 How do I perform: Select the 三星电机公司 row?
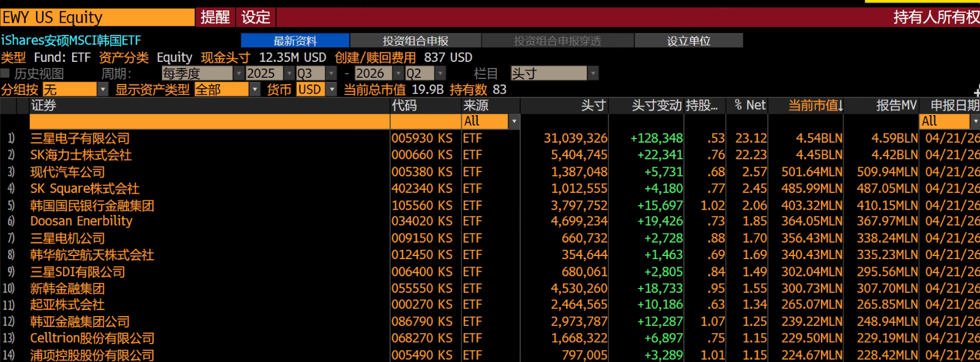click(489, 238)
